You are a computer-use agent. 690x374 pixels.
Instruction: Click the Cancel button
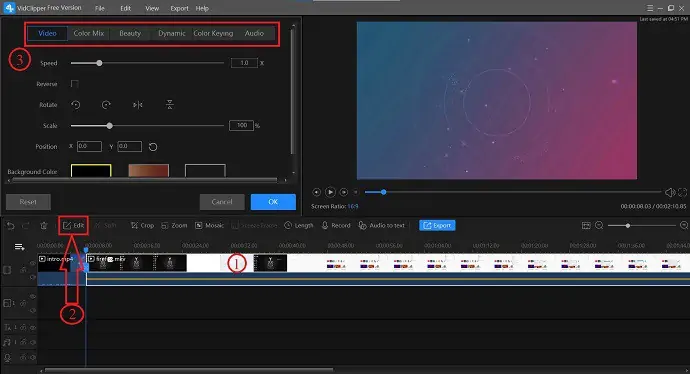(x=222, y=202)
